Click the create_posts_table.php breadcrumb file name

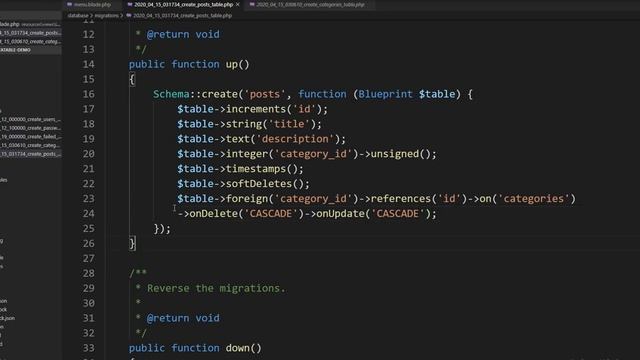coord(182,16)
